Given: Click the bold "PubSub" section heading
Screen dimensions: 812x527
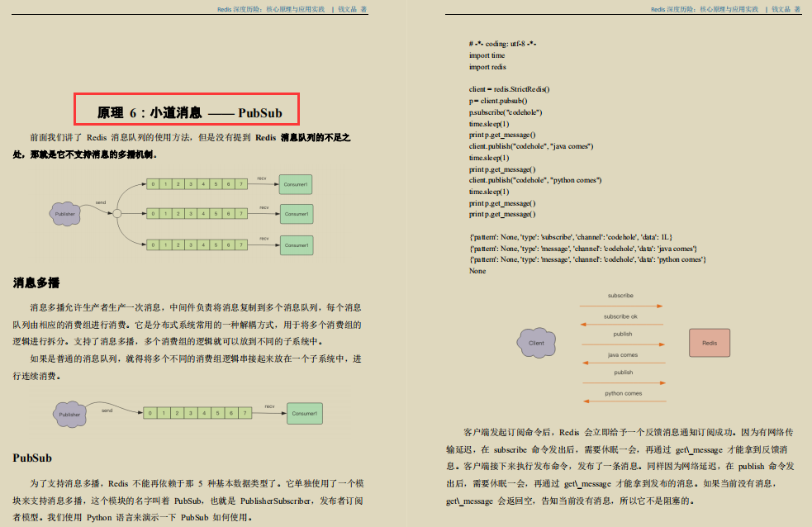Looking at the screenshot, I should (x=32, y=458).
